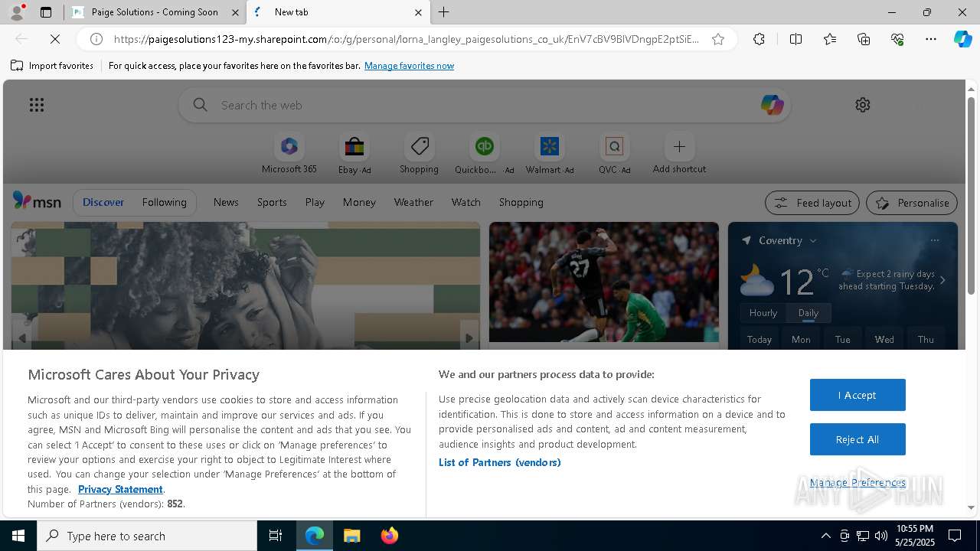Open Weather menu item

point(413,202)
